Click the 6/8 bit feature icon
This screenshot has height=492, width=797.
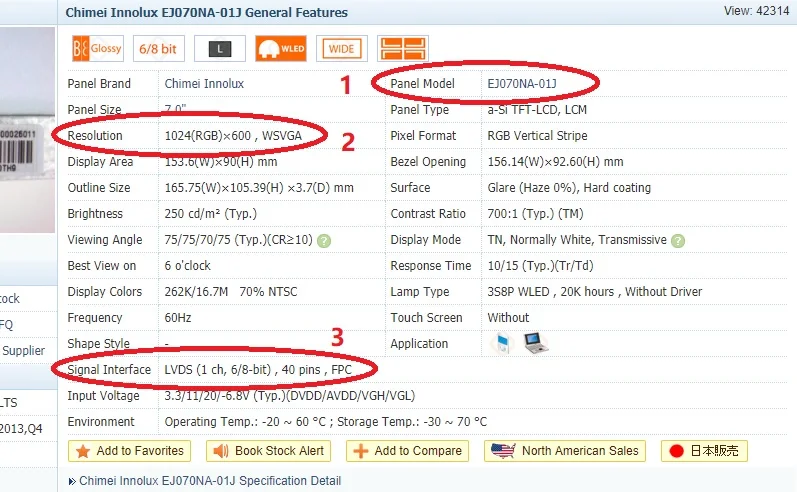point(159,48)
